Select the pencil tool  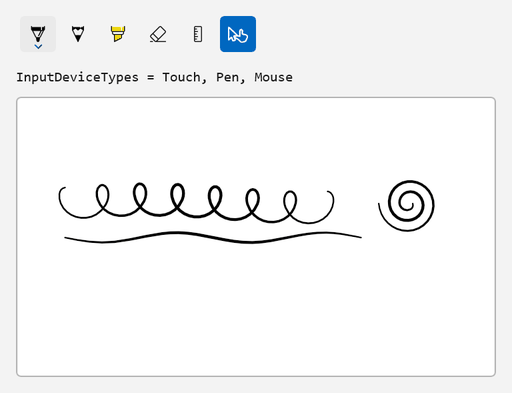78,34
